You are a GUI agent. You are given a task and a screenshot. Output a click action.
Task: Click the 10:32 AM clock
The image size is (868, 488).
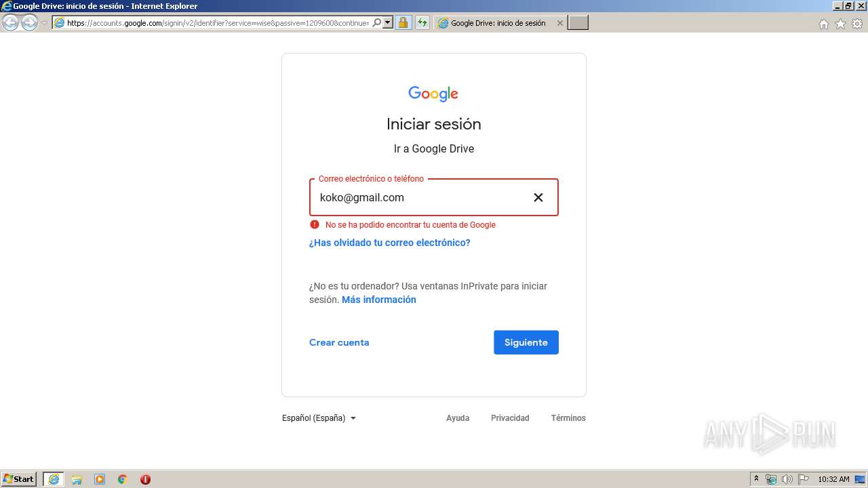coord(833,479)
